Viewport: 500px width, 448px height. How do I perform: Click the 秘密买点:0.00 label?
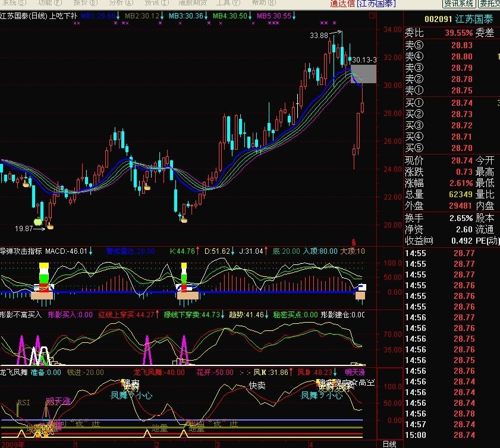click(x=295, y=315)
